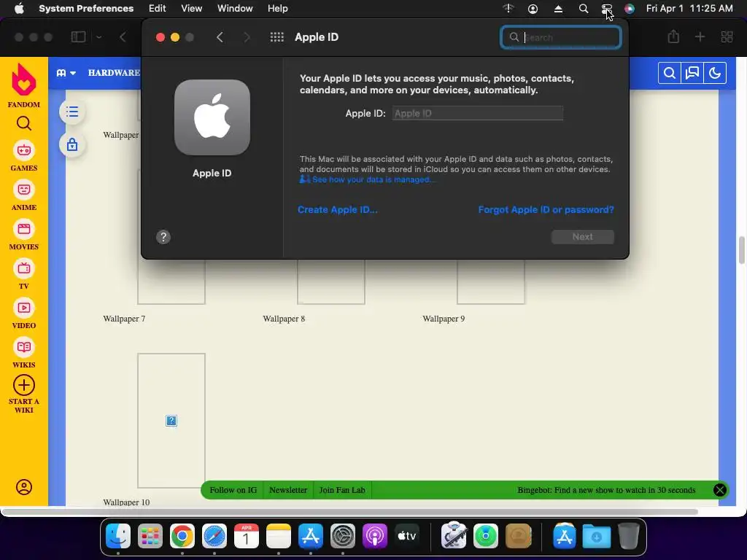
Task: Show the Safari tab overview grid
Action: 727,36
